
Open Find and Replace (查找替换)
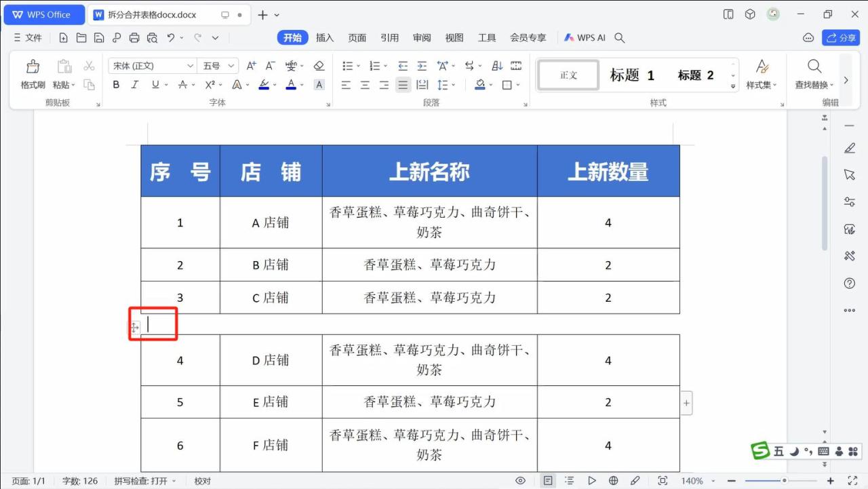[x=814, y=75]
